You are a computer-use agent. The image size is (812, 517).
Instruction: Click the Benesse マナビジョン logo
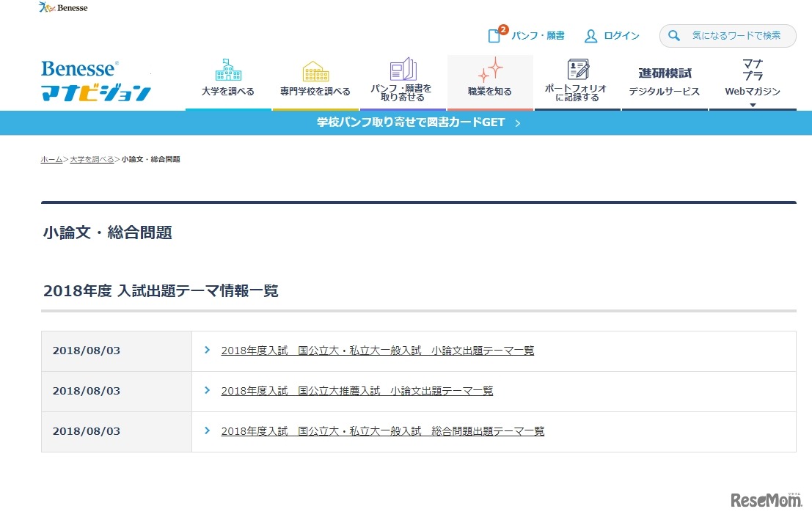[95, 81]
